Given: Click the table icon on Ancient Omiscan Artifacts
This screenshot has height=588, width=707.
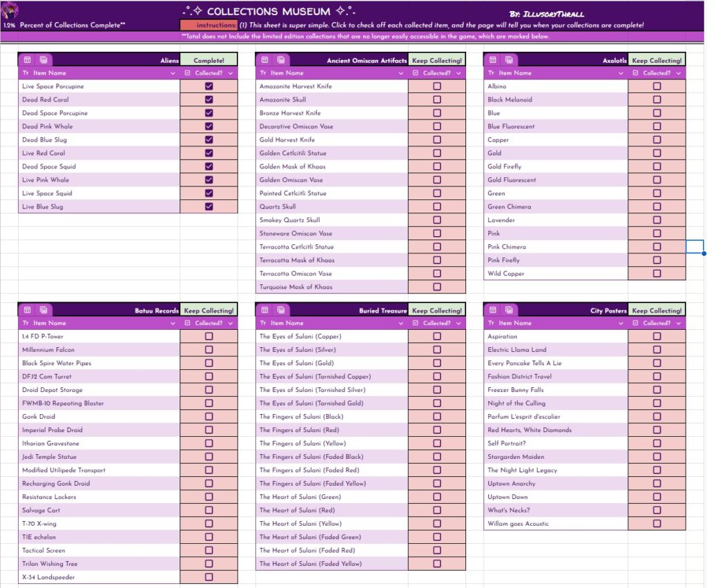Looking at the screenshot, I should pos(266,60).
